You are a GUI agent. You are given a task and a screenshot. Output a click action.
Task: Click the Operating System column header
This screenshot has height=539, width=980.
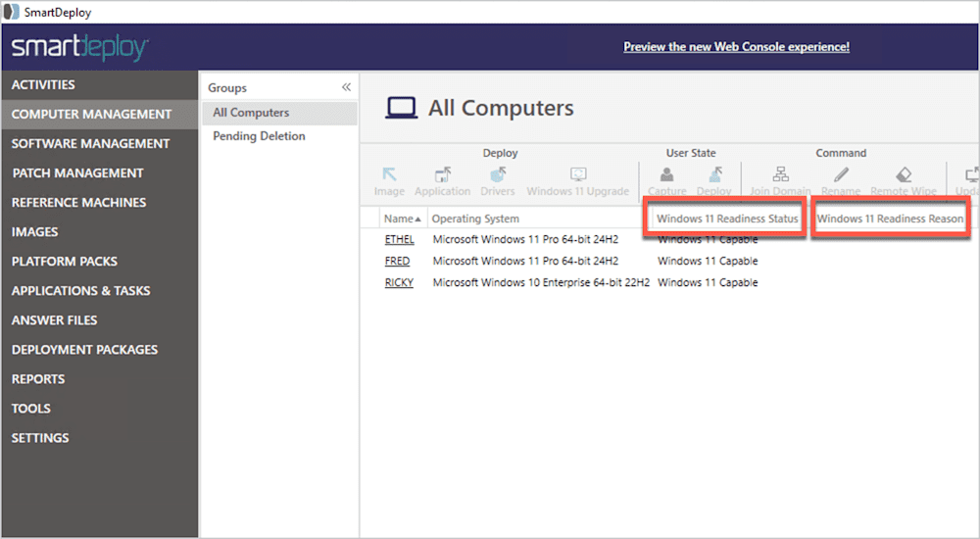tap(475, 219)
